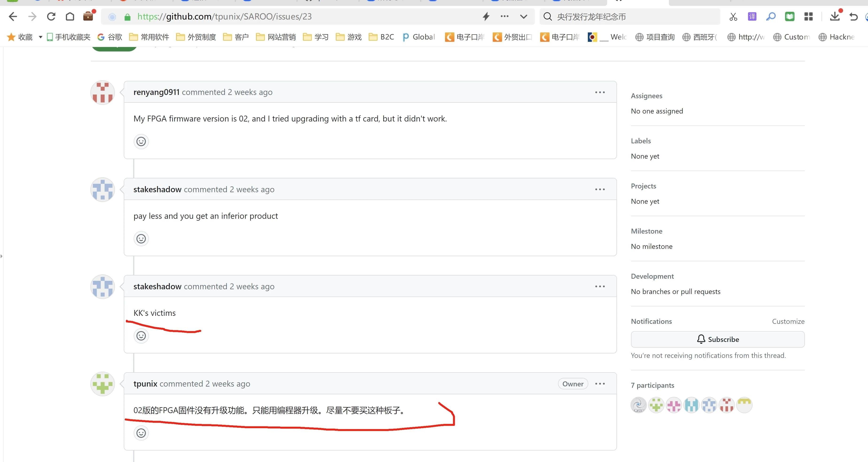Open the translate extension icon
Image resolution: width=868 pixels, height=462 pixels.
[752, 16]
